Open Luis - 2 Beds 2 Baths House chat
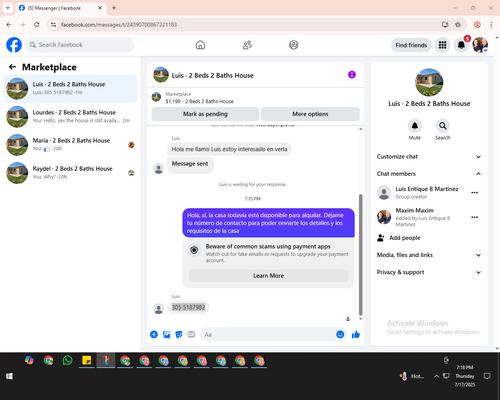Image resolution: width=500 pixels, height=400 pixels. pos(70,89)
